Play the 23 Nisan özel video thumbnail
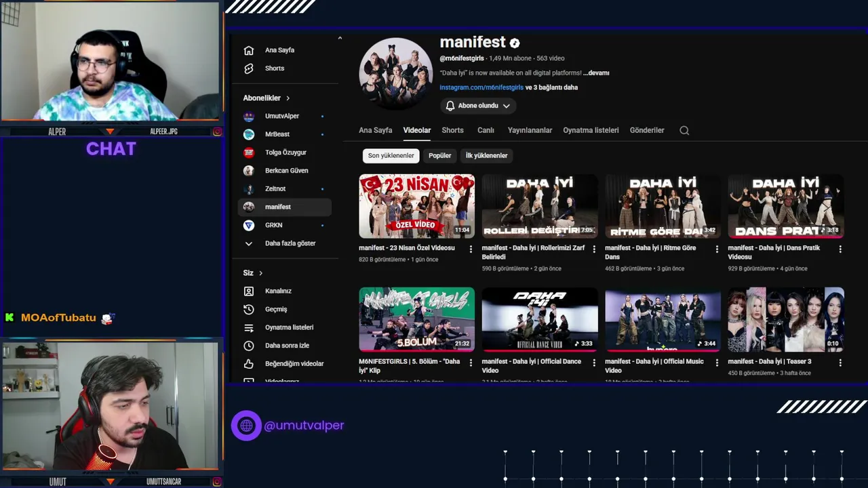Screen dimensions: 868x488 [x=416, y=206]
